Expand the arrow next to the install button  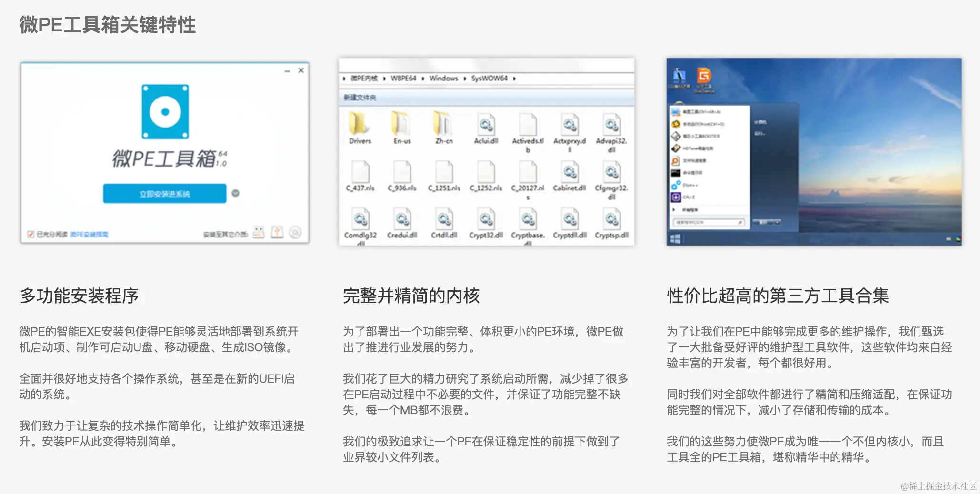click(x=235, y=193)
